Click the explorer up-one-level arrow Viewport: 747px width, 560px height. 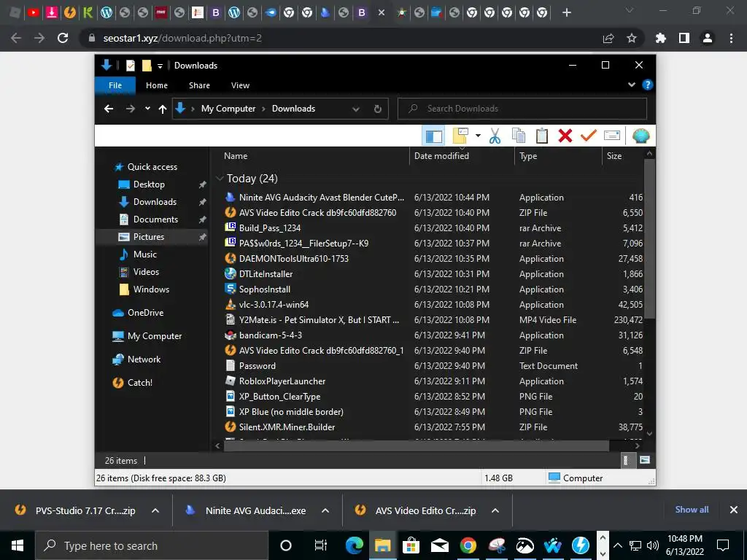pos(163,109)
